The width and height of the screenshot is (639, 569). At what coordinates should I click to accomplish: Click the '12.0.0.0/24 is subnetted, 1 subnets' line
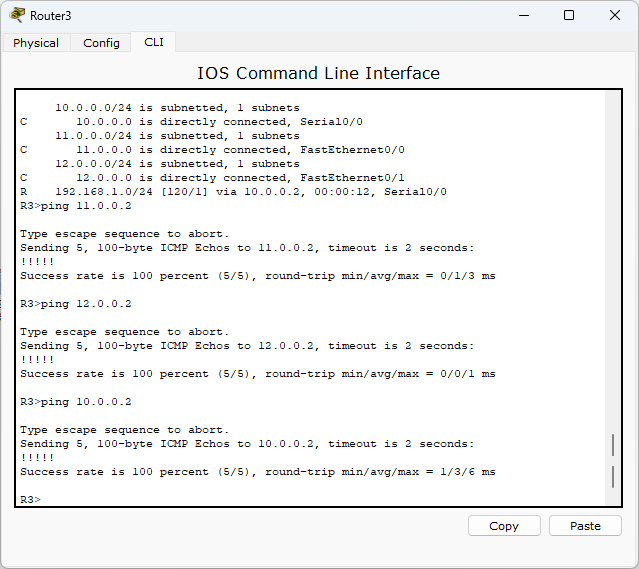pyautogui.click(x=177, y=164)
